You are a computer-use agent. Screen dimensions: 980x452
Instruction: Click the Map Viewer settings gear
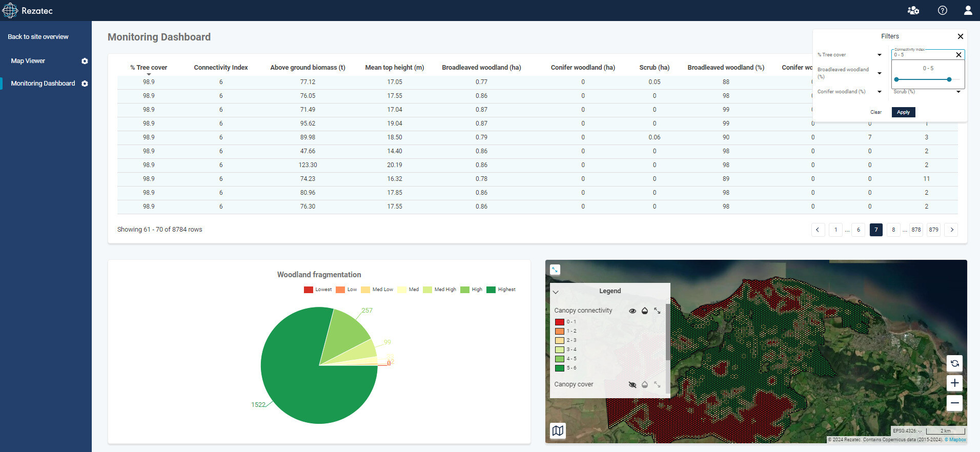[85, 61]
